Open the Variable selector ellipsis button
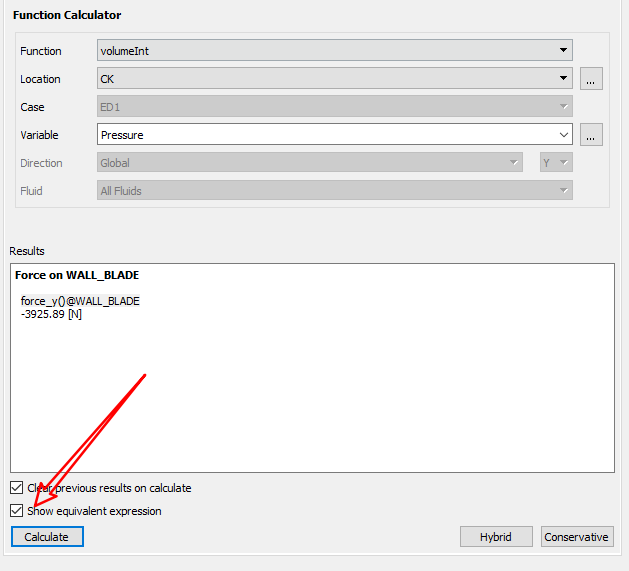 point(591,135)
